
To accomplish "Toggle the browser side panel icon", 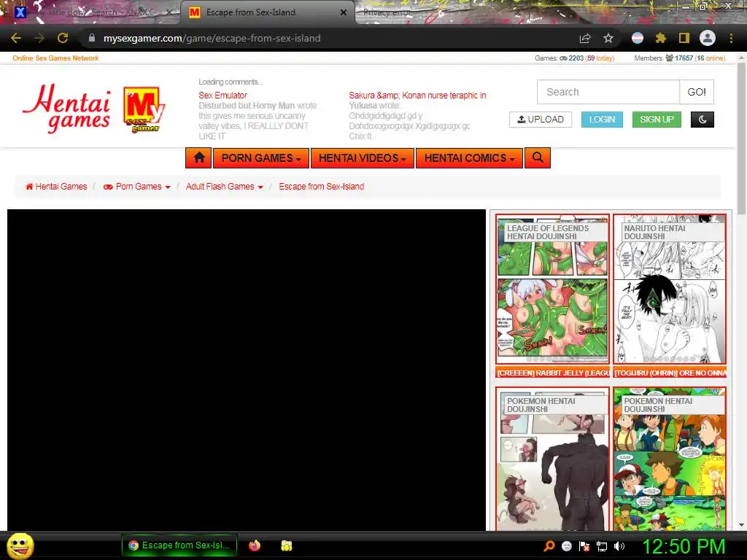I will tap(684, 38).
